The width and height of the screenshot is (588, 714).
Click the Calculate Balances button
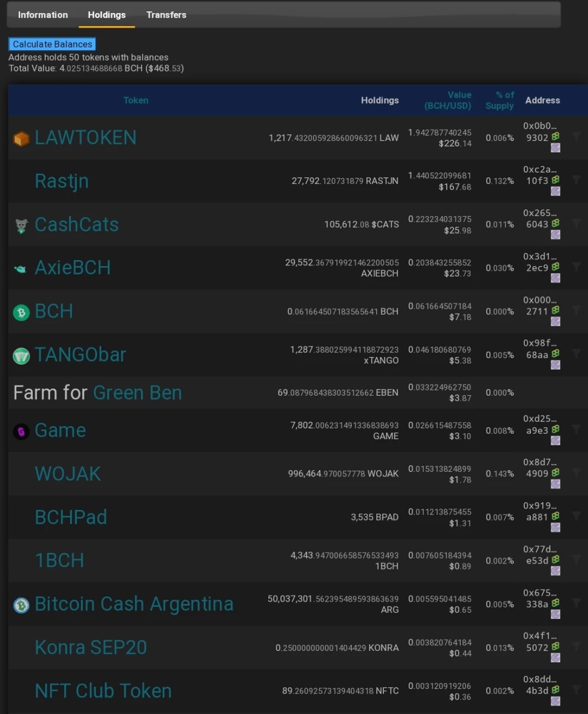[x=52, y=44]
